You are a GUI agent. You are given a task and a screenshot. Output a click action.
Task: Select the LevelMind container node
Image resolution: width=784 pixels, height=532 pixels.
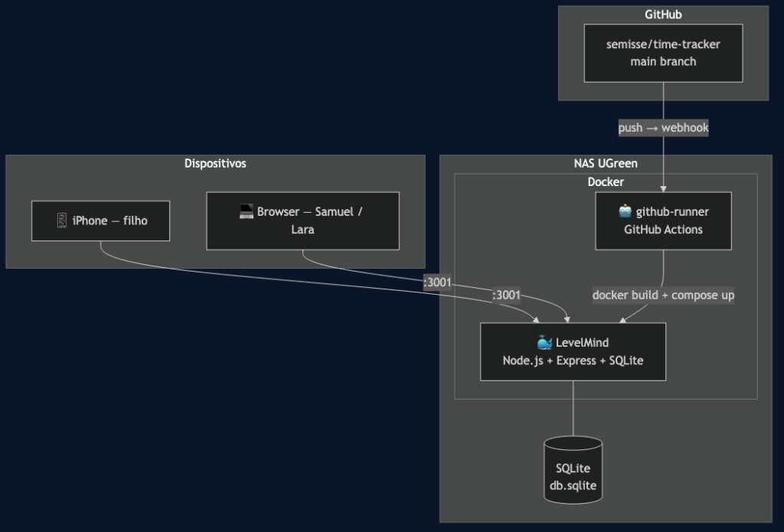(573, 351)
